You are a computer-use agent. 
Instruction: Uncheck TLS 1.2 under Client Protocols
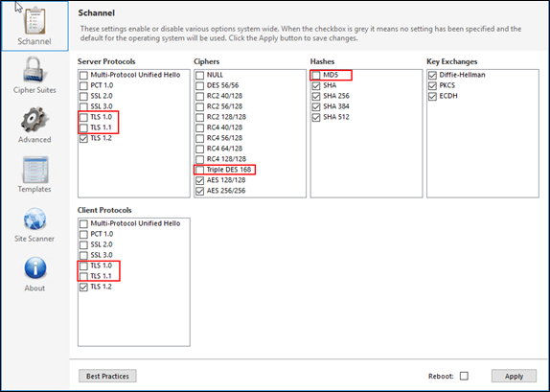83,287
